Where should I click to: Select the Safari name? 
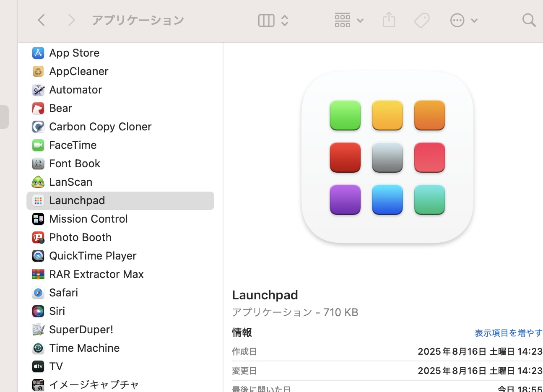click(64, 293)
